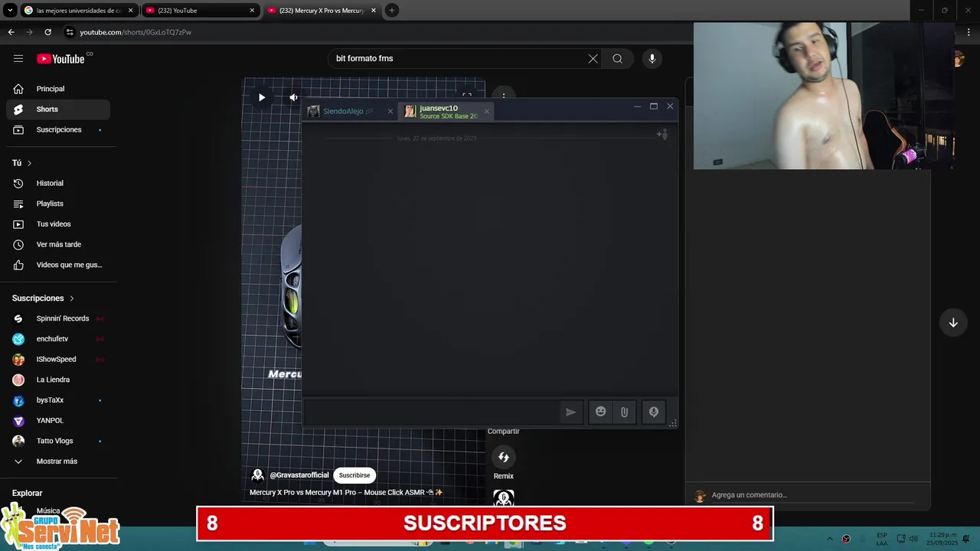Send the Steam chat message
The image size is (980, 551).
click(570, 412)
